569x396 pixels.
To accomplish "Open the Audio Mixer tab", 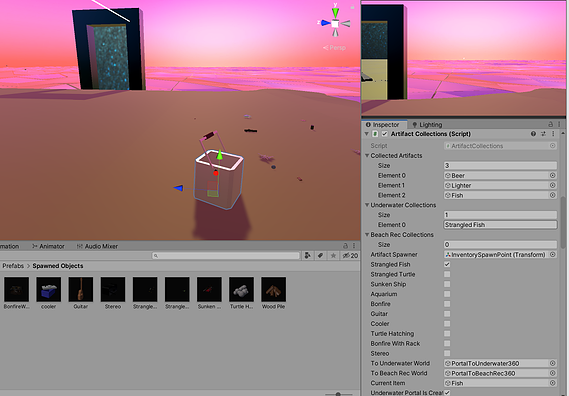I will (x=97, y=246).
